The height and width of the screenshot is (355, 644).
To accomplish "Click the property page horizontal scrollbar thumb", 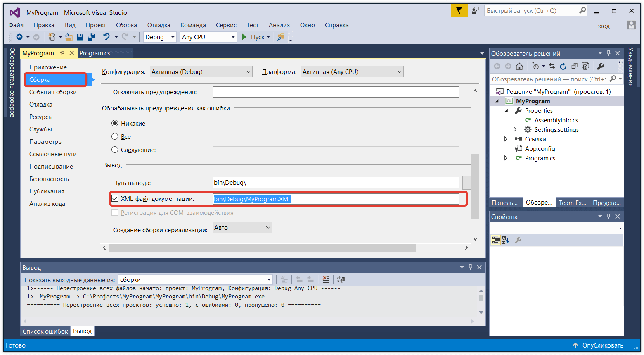I will click(x=263, y=248).
